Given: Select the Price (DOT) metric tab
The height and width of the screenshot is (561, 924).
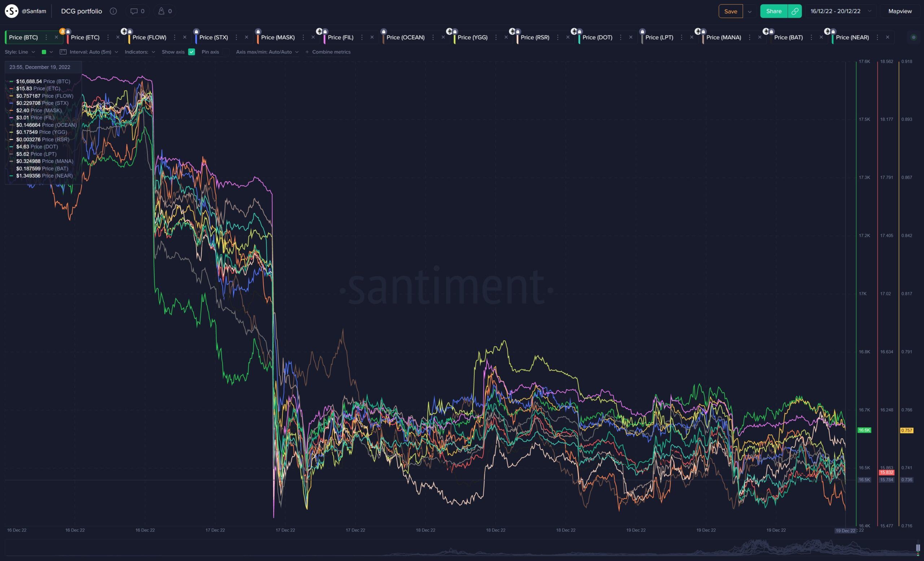Looking at the screenshot, I should pyautogui.click(x=597, y=37).
